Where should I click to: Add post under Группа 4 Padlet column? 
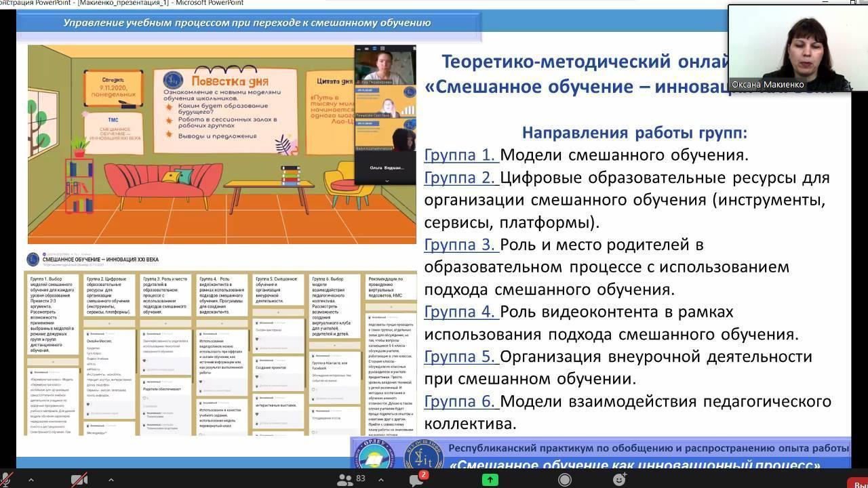point(222,323)
